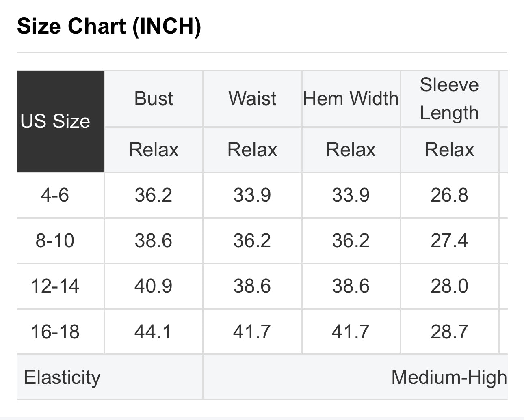Select the Medium-High elasticity value
The image size is (524, 420).
point(449,377)
